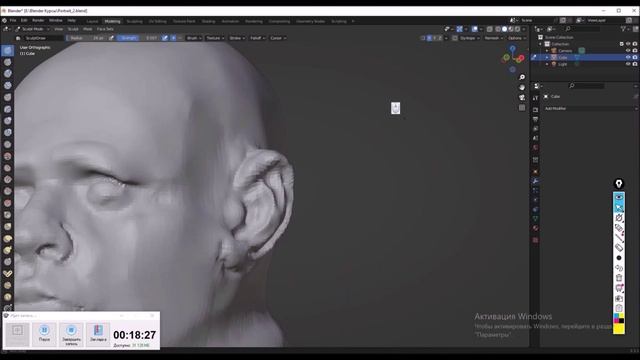Image resolution: width=640 pixels, height=360 pixels.
Task: Click Завершить запись button in recorder
Action: [x=71, y=334]
